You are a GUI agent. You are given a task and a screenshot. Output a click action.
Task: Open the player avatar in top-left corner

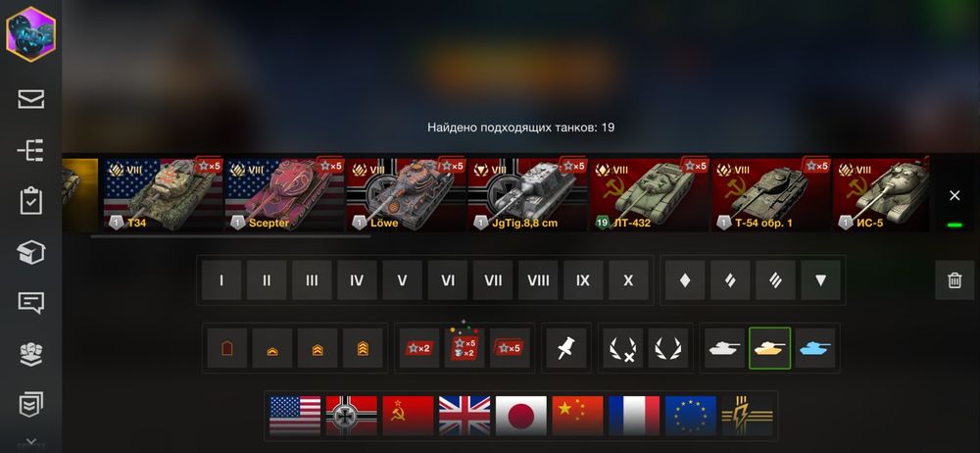point(30,34)
